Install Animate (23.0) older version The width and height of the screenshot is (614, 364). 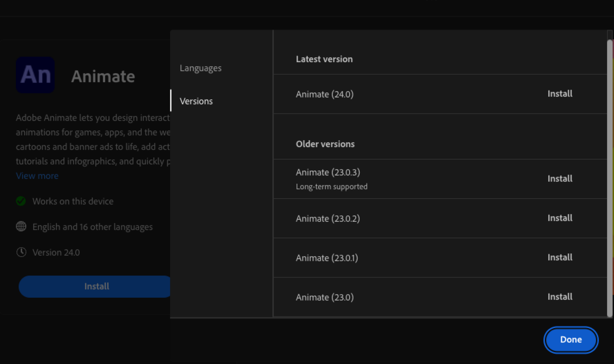click(560, 297)
